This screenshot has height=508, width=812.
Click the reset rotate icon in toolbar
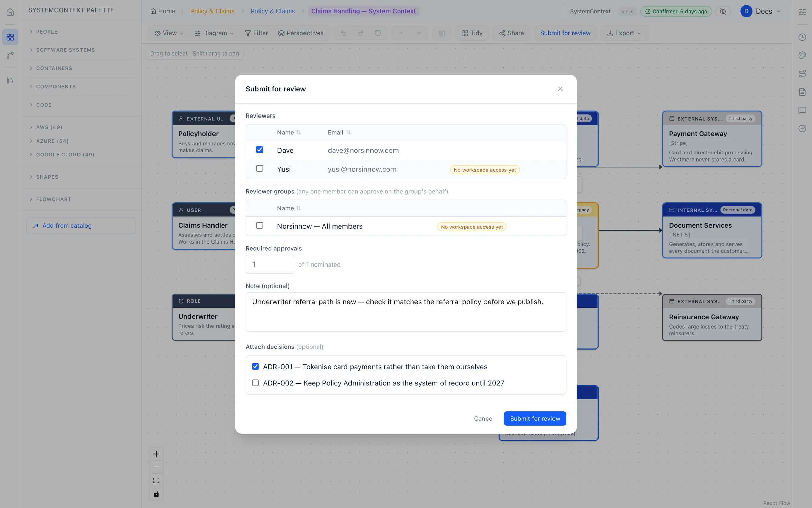pos(378,33)
